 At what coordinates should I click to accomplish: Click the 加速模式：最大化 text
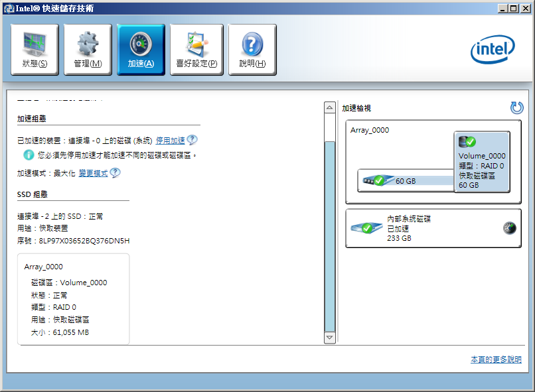coord(46,173)
